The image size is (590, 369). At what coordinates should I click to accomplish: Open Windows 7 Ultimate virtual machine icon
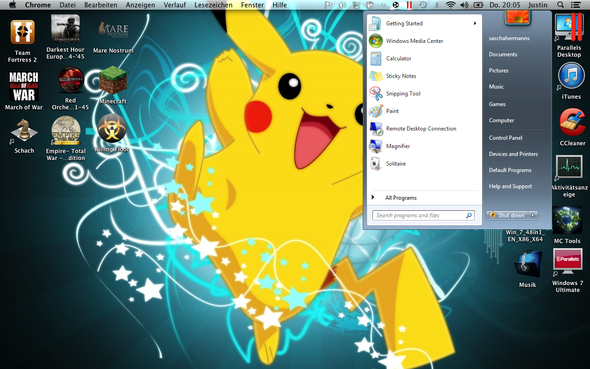click(x=567, y=262)
